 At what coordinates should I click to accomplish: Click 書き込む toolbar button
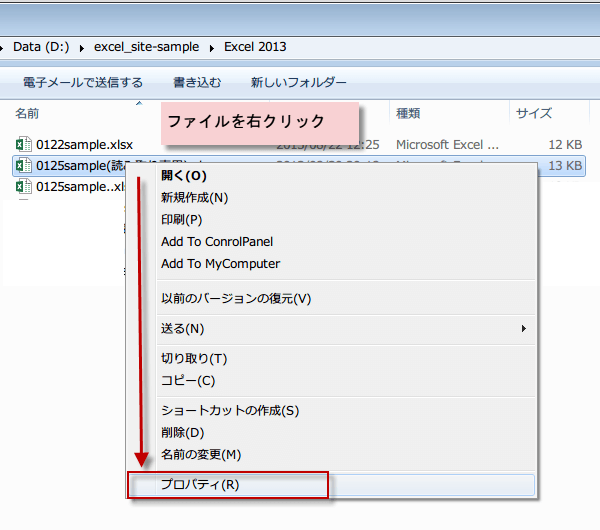(197, 83)
